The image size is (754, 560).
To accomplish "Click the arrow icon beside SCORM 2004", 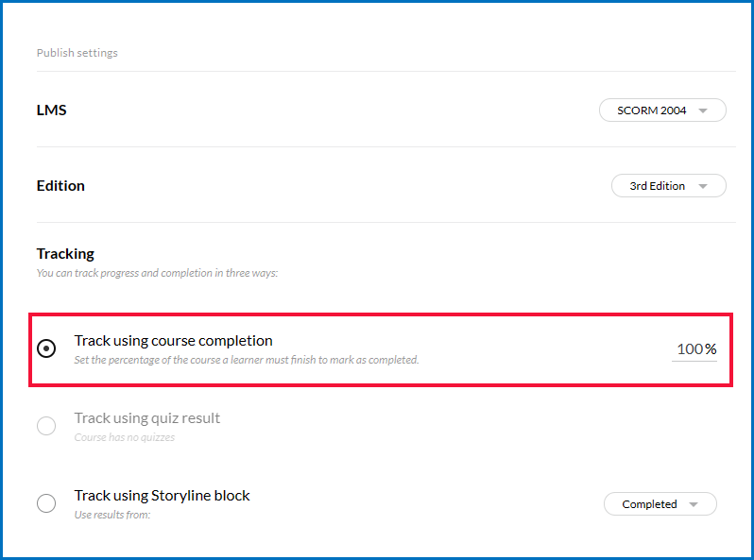I will click(702, 110).
